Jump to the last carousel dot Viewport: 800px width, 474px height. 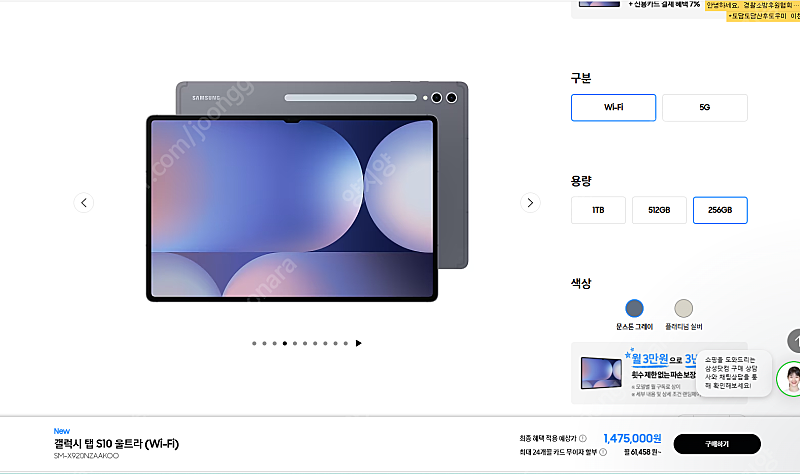coord(346,343)
